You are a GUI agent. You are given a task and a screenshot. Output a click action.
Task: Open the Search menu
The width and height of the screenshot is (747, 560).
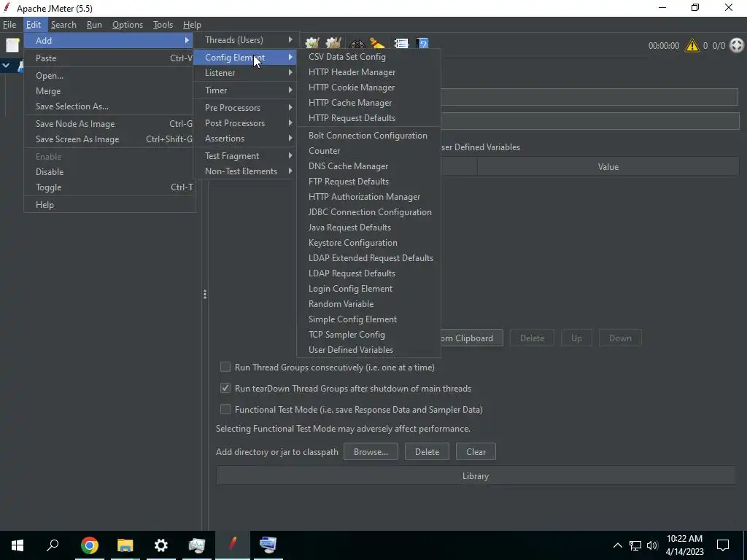(x=63, y=25)
